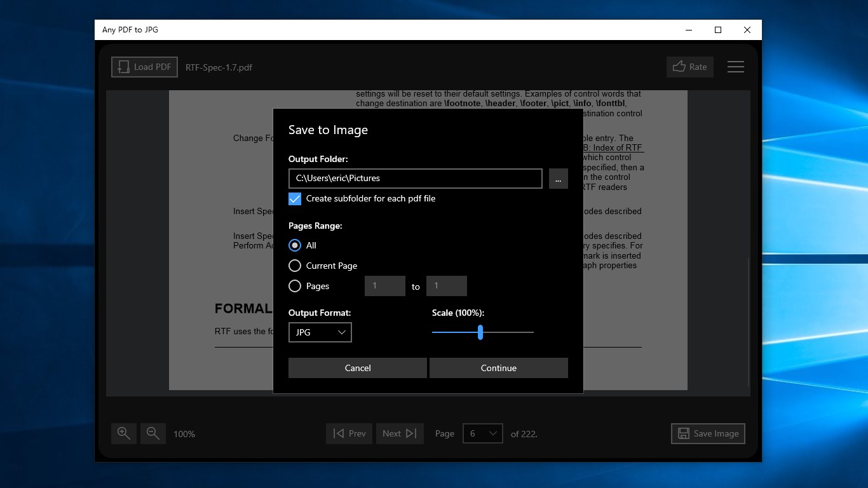Click the Cancel button
The height and width of the screenshot is (488, 868).
[358, 368]
